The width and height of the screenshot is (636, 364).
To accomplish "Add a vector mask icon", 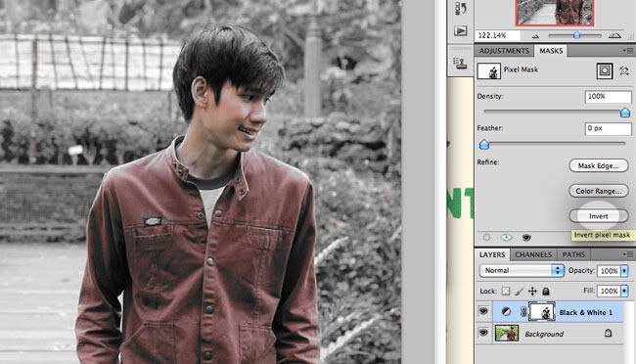I will tap(624, 71).
